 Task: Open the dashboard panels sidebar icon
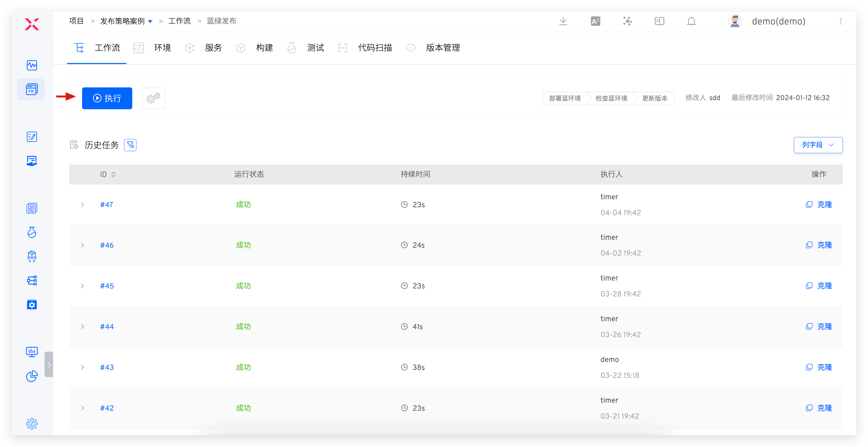[32, 208]
